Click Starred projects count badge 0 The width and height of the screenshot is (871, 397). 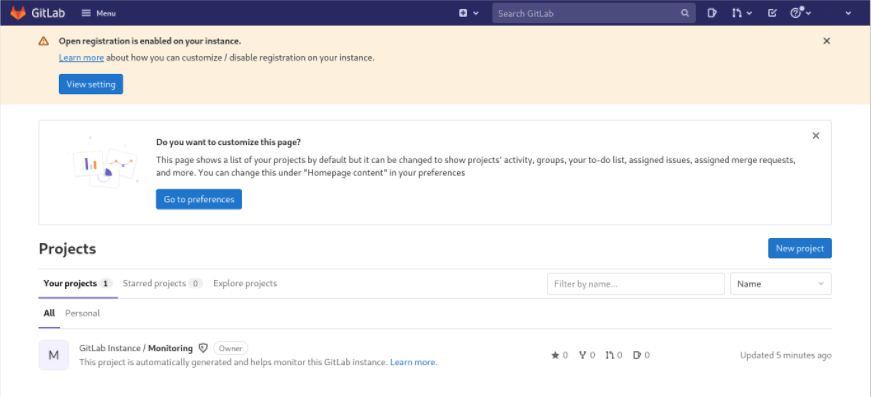[195, 283]
